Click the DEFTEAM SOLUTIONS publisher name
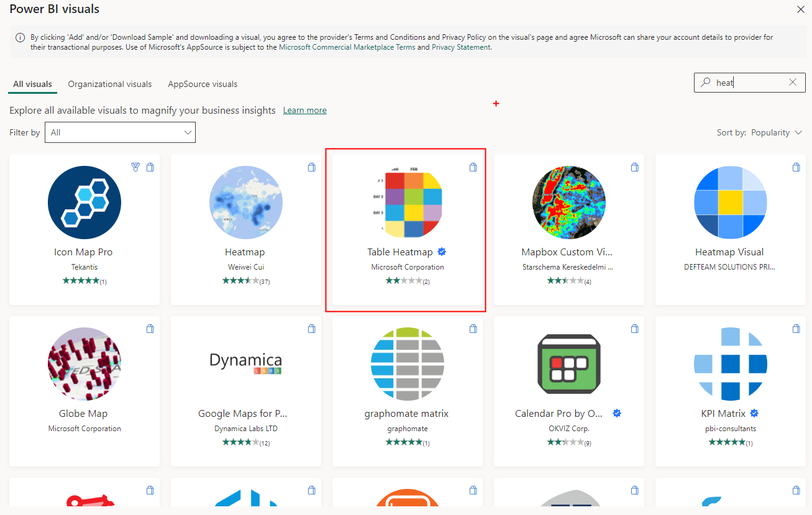 (729, 267)
